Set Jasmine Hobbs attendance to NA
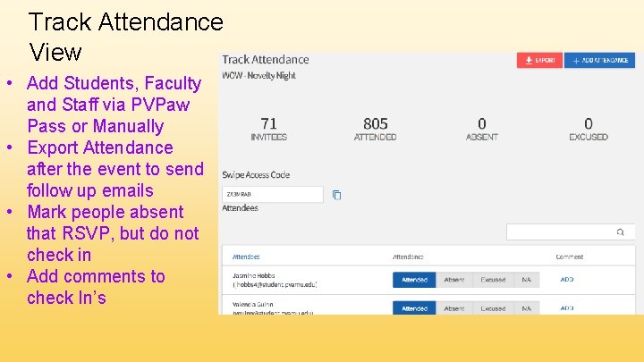 click(x=526, y=280)
